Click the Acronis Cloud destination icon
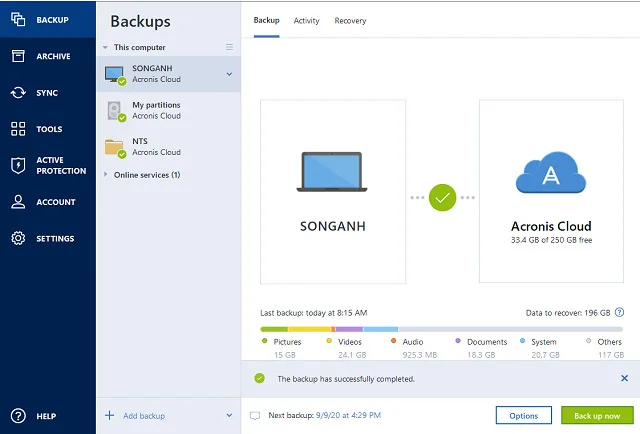Viewport: 640px width, 434px height. [x=551, y=172]
